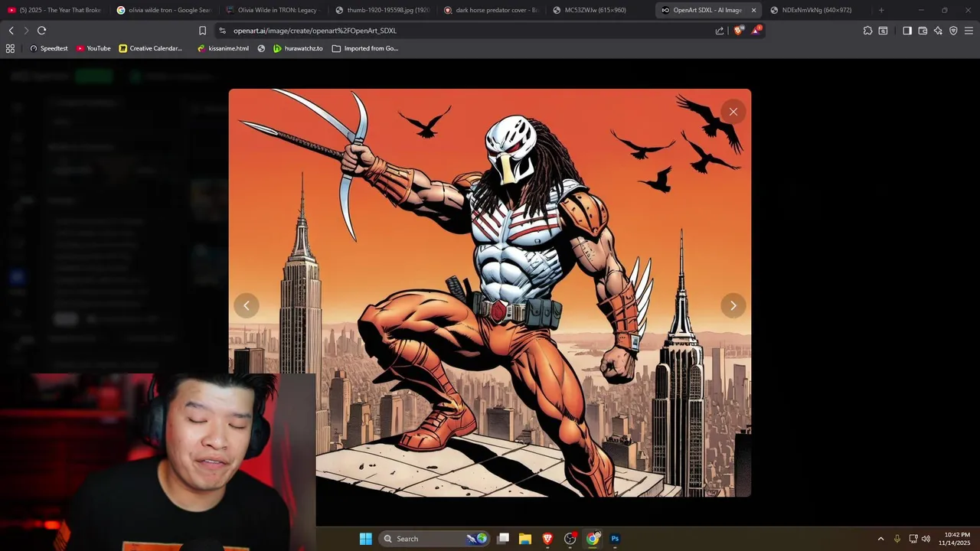Open network settings tray icon
The width and height of the screenshot is (980, 551).
913,539
